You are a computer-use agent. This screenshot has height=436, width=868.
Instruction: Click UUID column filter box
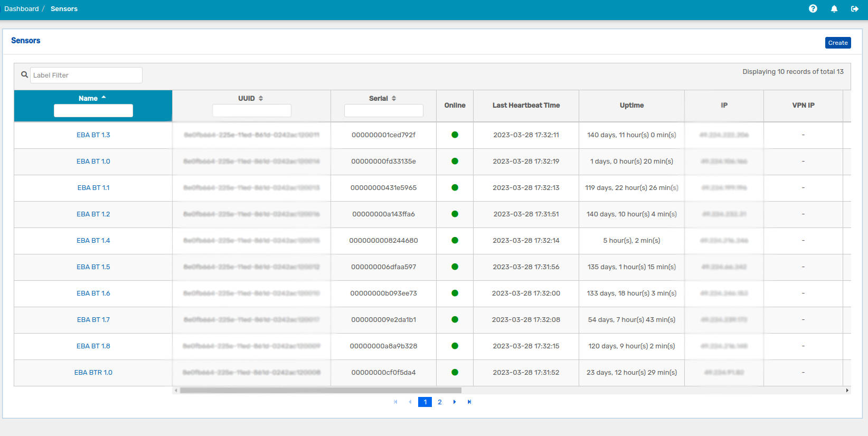pyautogui.click(x=252, y=110)
